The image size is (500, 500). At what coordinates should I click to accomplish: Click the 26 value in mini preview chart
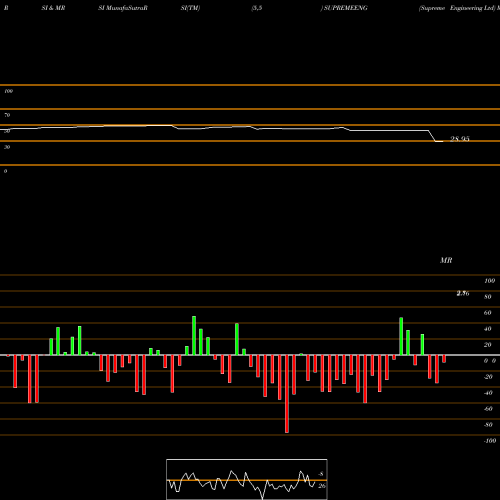322,486
